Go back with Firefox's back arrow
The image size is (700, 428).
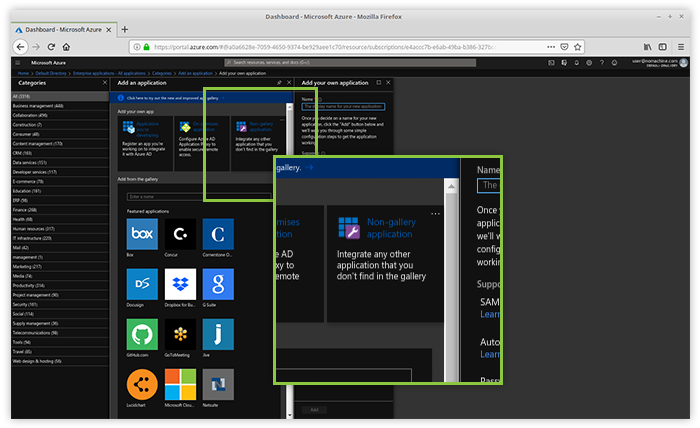[20, 47]
